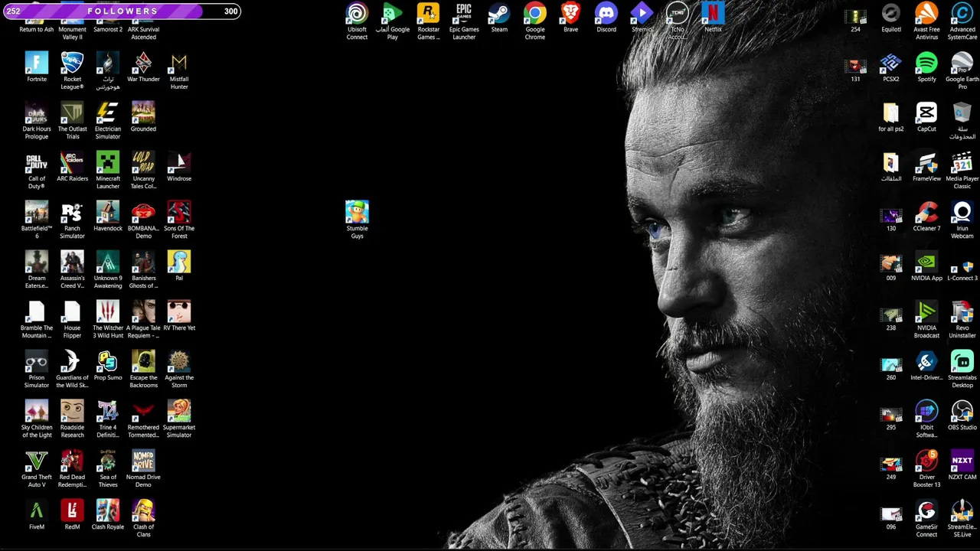Select the Netflix desktop icon
The height and width of the screenshot is (551, 980).
click(713, 13)
